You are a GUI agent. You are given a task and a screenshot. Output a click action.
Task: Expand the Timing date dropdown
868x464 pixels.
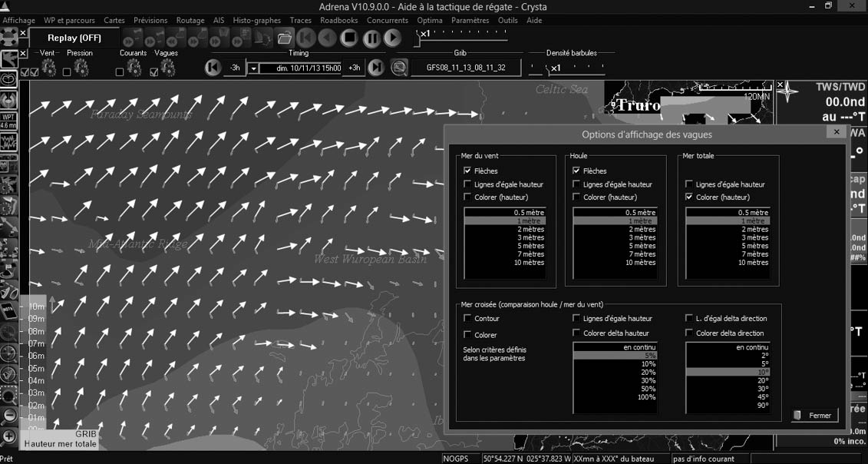click(x=253, y=68)
